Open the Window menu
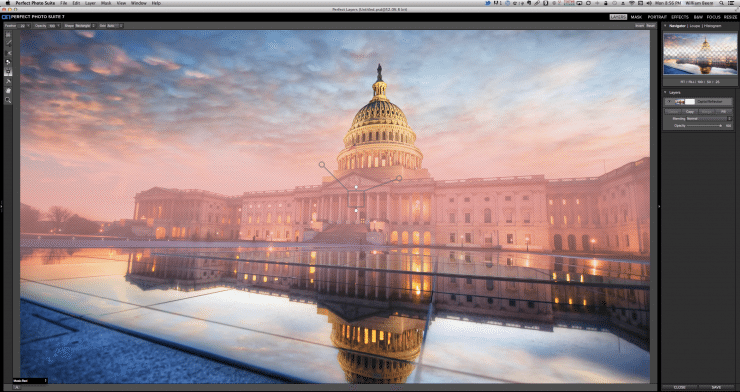 tap(138, 3)
